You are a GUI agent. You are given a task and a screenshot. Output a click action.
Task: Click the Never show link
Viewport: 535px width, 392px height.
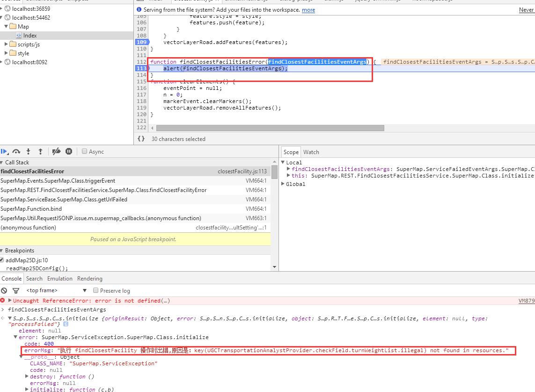527,10
